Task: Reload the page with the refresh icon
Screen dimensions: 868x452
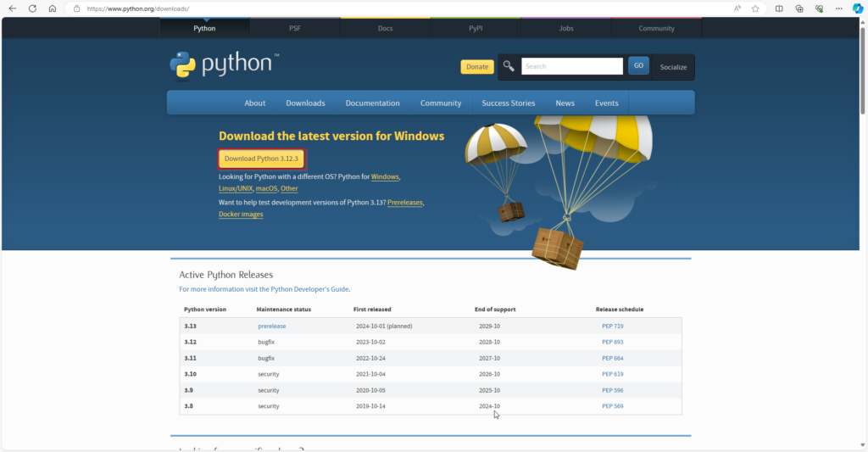Action: (33, 8)
